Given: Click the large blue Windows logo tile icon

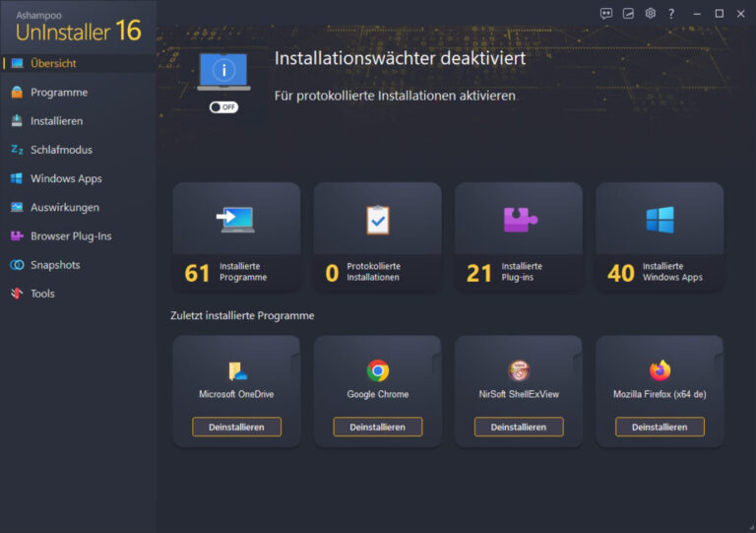Looking at the screenshot, I should point(661,220).
